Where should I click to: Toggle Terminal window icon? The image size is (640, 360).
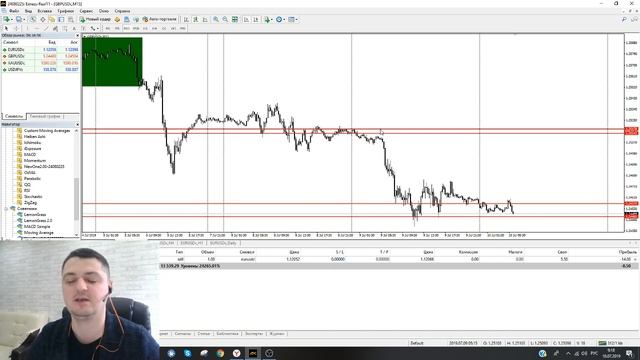point(61,19)
